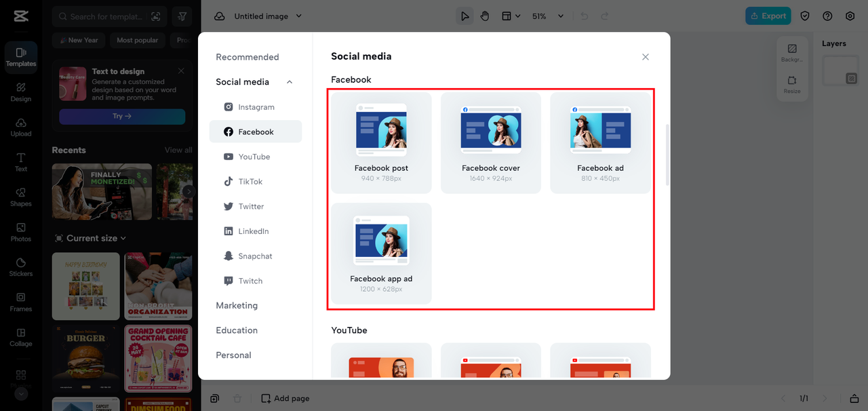The image size is (868, 411).
Task: Click the redo arrow
Action: (605, 16)
